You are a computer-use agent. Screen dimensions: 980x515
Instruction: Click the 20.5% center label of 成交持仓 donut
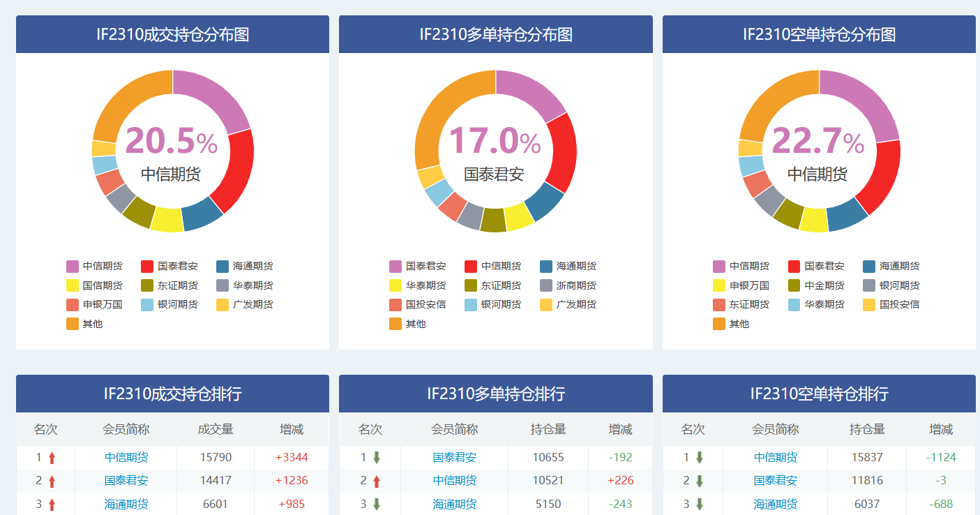click(x=172, y=141)
